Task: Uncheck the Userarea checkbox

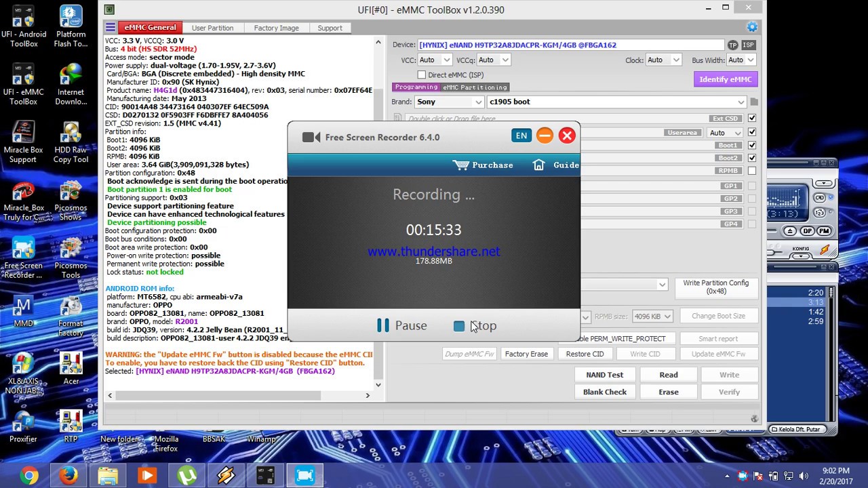Action: 751,132
